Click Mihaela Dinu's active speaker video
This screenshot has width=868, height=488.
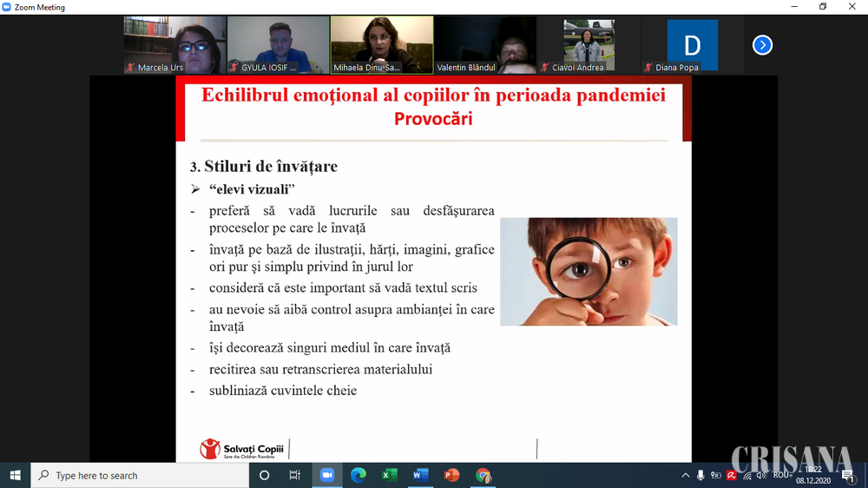[x=381, y=45]
